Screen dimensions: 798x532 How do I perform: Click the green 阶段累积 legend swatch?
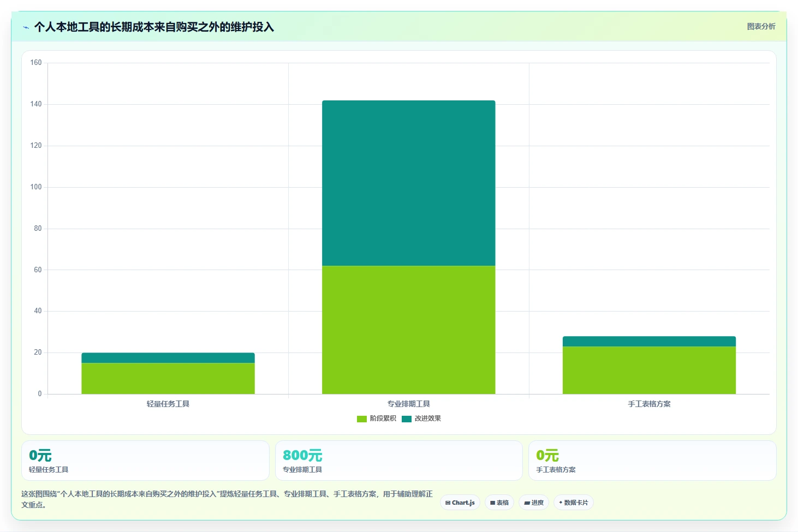coord(362,419)
